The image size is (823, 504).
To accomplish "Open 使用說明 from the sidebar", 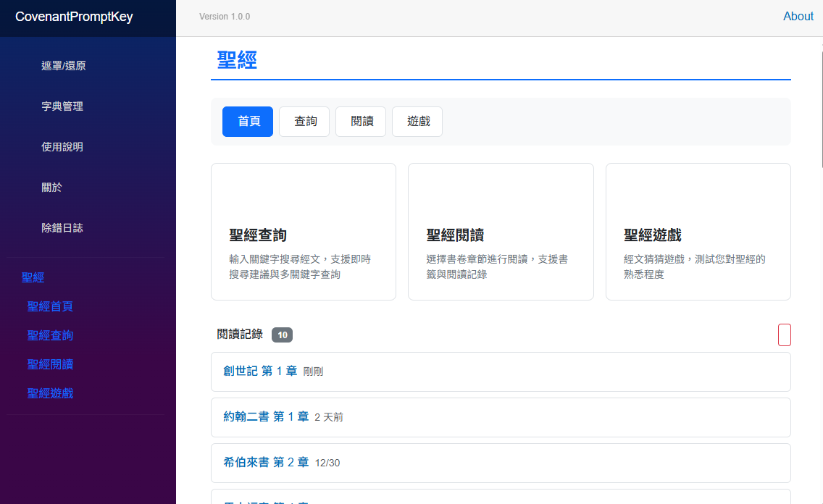I will pos(62,147).
